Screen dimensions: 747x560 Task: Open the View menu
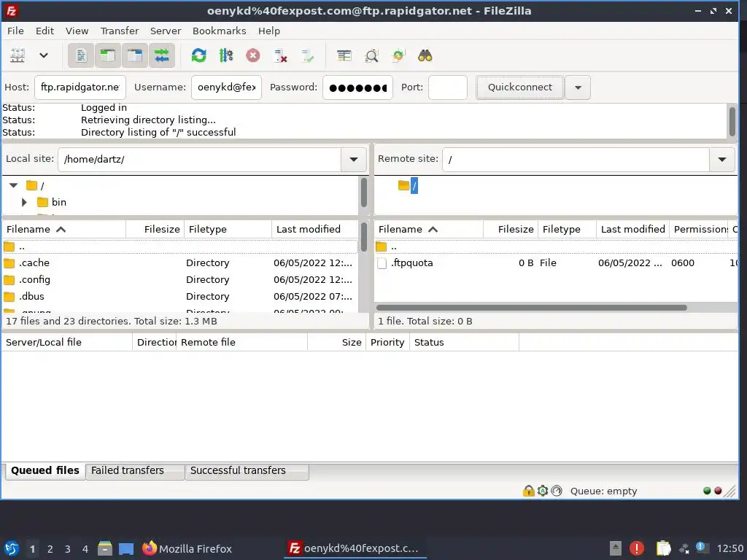(77, 31)
